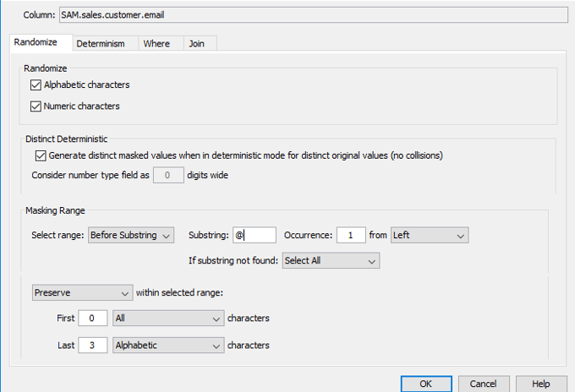Open the First characters type dropdown

click(x=167, y=318)
